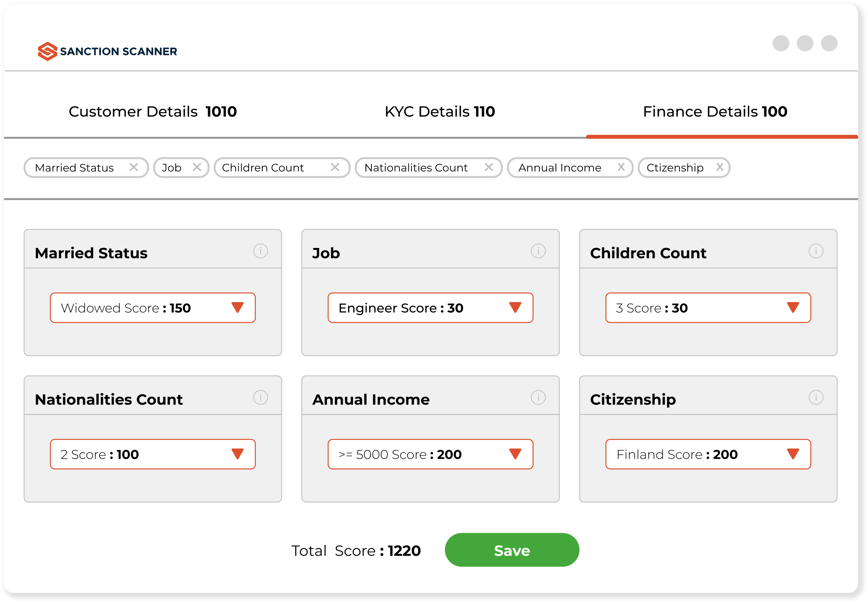Switch to Customer Details tab
Image resolution: width=868 pixels, height=603 pixels.
[153, 112]
